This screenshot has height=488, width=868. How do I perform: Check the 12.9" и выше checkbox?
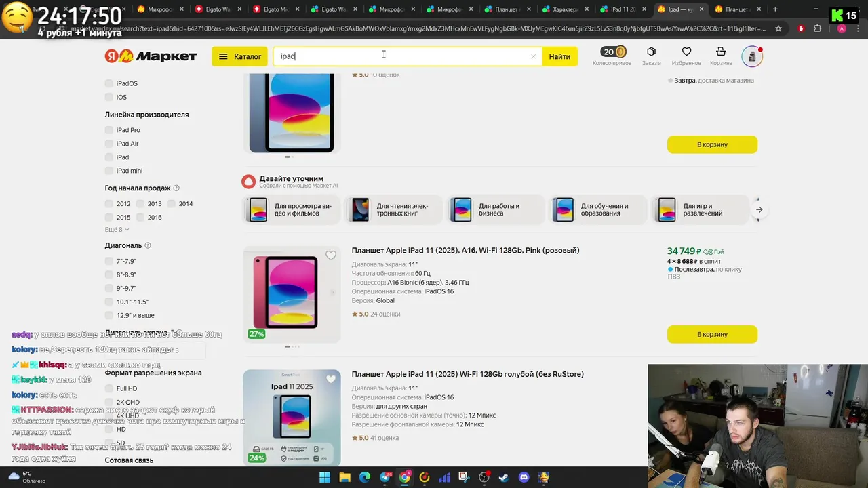(108, 315)
